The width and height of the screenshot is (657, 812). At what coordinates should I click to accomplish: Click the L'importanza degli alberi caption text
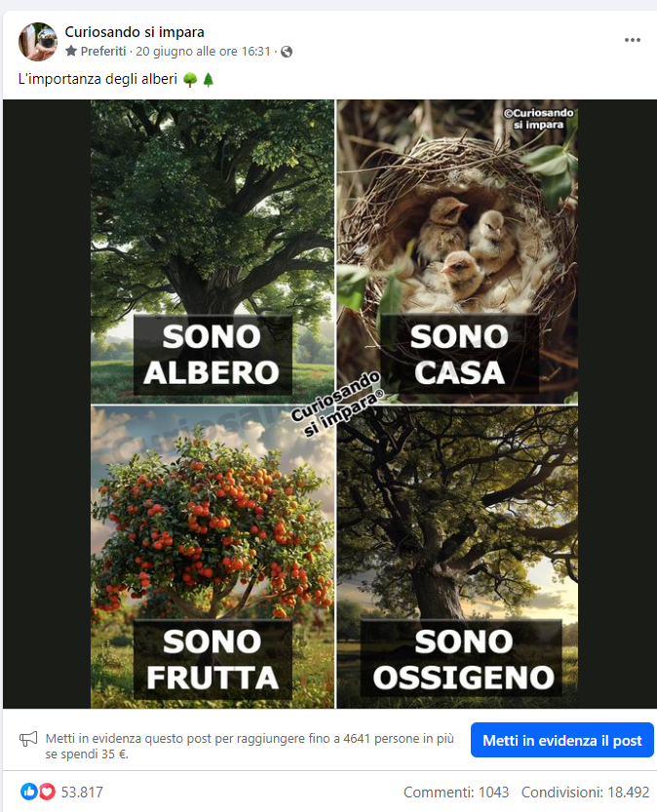[97, 79]
